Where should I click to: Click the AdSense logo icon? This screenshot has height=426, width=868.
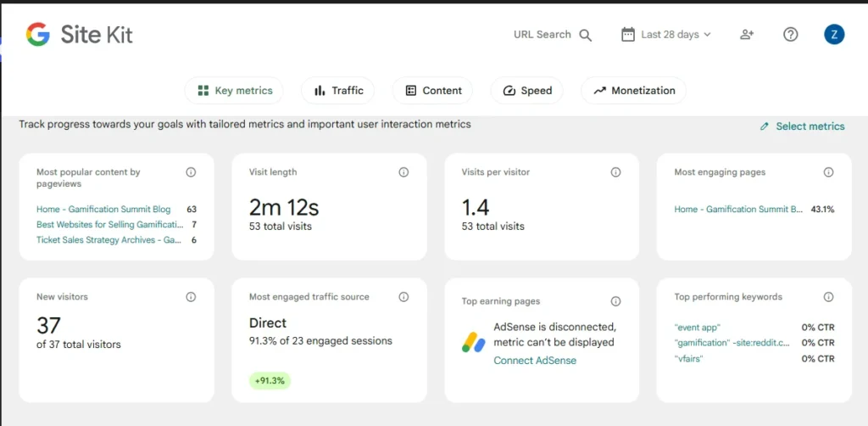473,342
